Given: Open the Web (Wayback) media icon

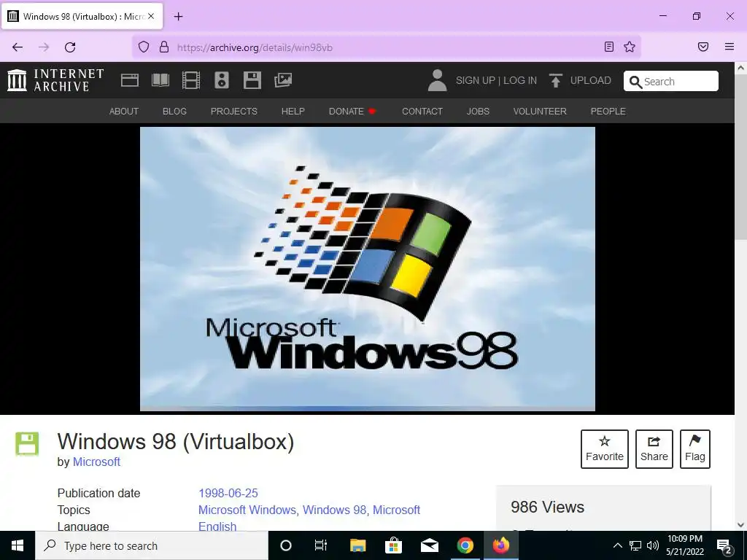Looking at the screenshot, I should [130, 80].
